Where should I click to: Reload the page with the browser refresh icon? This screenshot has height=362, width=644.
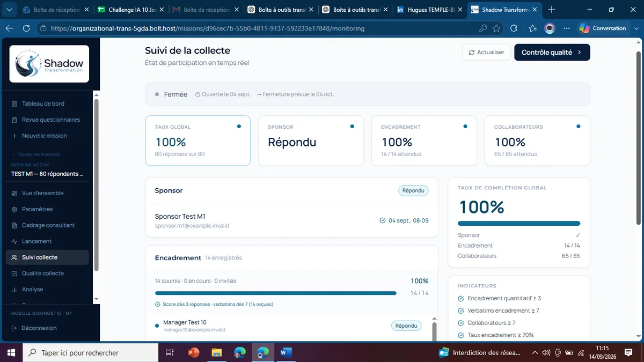(26, 28)
